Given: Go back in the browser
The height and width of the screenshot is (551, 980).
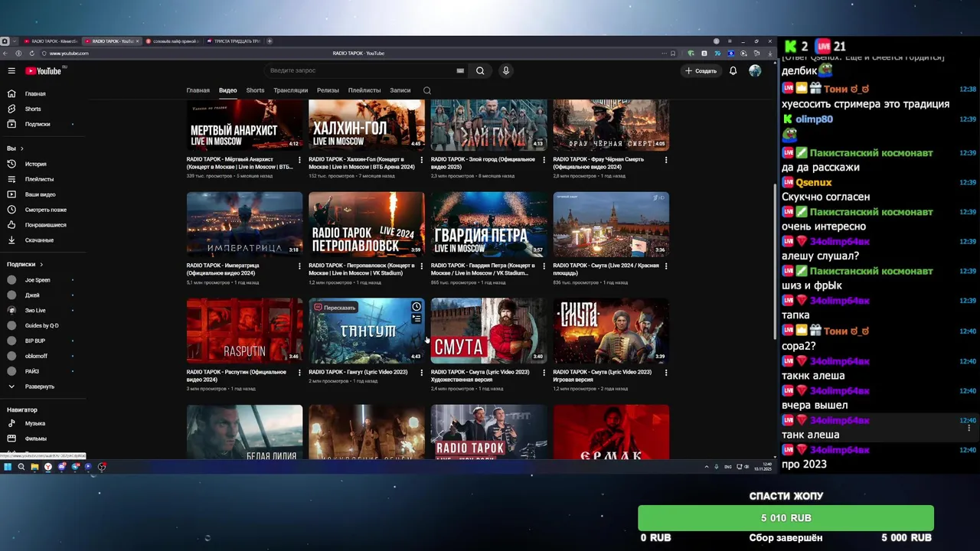Looking at the screenshot, I should pos(6,54).
